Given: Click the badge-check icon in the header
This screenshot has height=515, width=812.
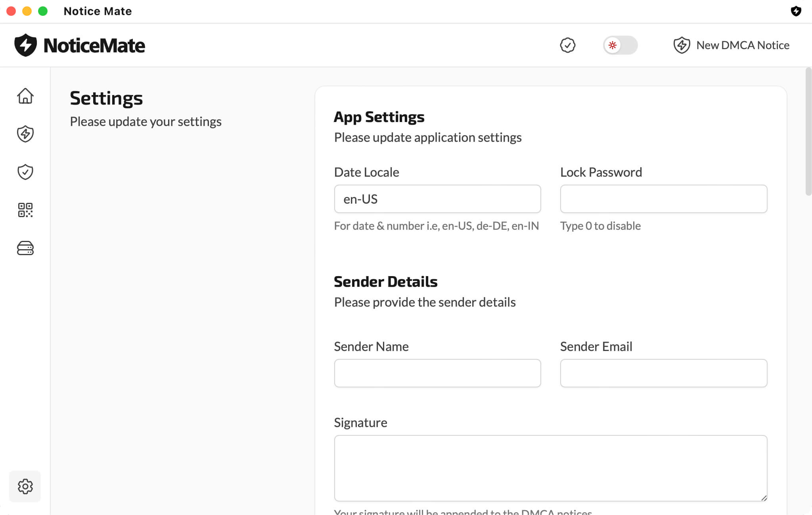Looking at the screenshot, I should tap(567, 45).
